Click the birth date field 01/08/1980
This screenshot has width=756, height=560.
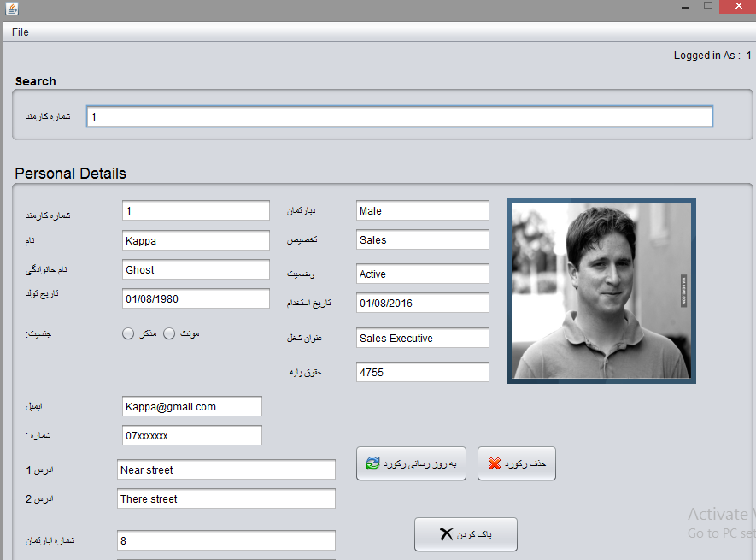[x=196, y=298]
